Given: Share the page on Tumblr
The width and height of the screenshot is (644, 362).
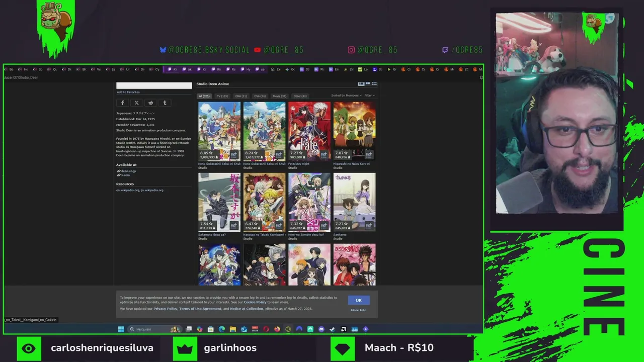Looking at the screenshot, I should click(165, 103).
